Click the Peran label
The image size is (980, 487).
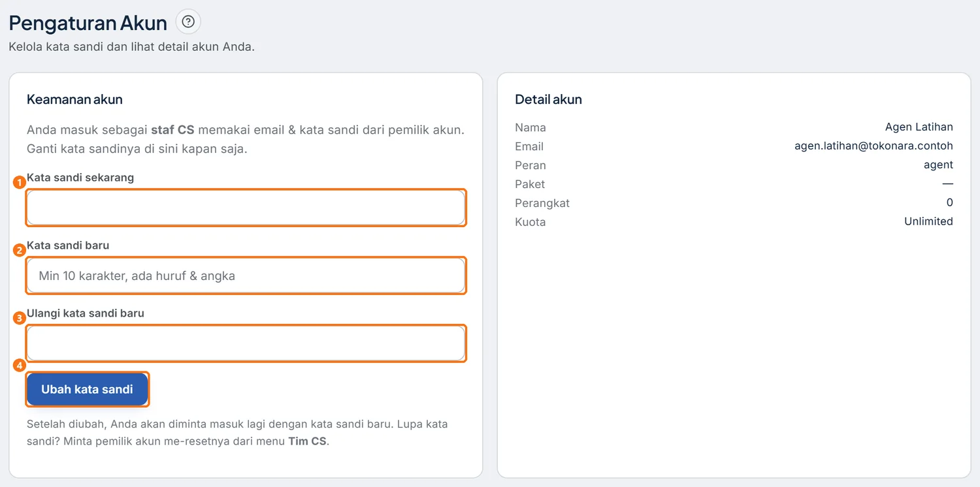(531, 165)
